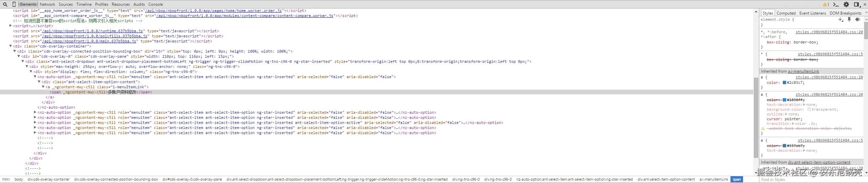Screen dimensions: 868x183
Task: Select the Elements tab
Action: coord(28,4)
